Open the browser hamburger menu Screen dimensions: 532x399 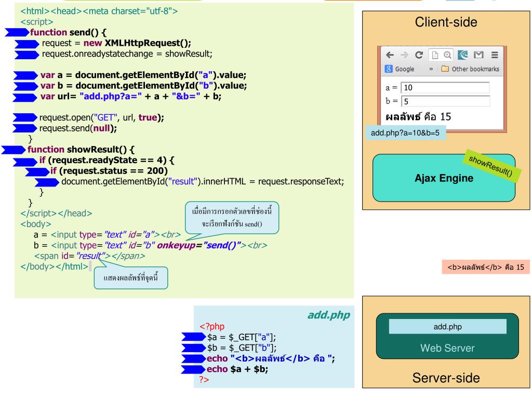click(x=495, y=55)
